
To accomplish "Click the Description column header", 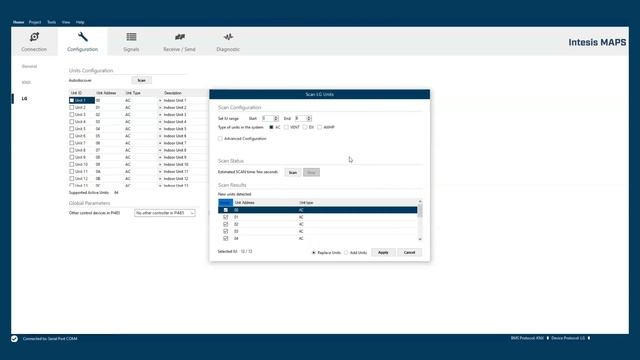I will click(173, 93).
